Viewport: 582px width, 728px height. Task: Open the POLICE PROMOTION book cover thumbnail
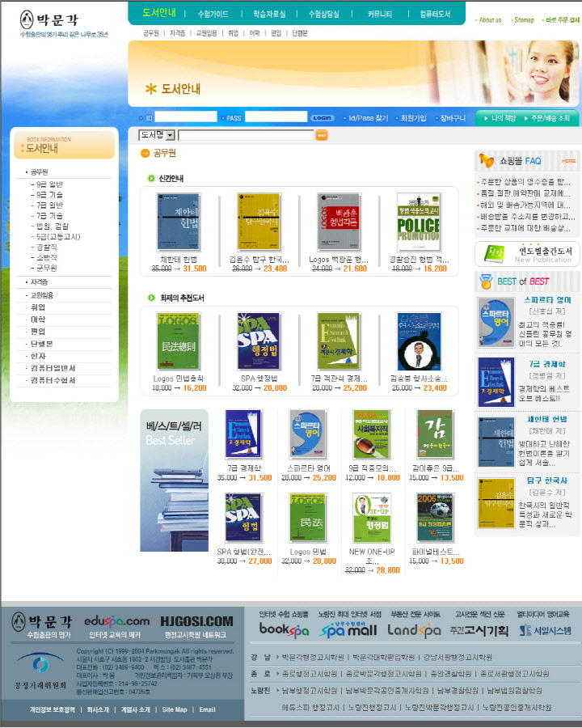[x=418, y=222]
